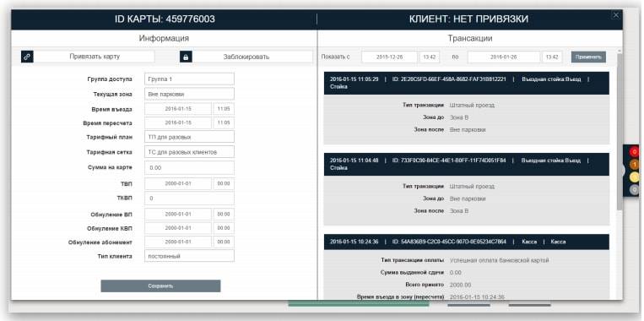Open the Тип клиента field
The width and height of the screenshot is (644, 321).
[x=189, y=256]
